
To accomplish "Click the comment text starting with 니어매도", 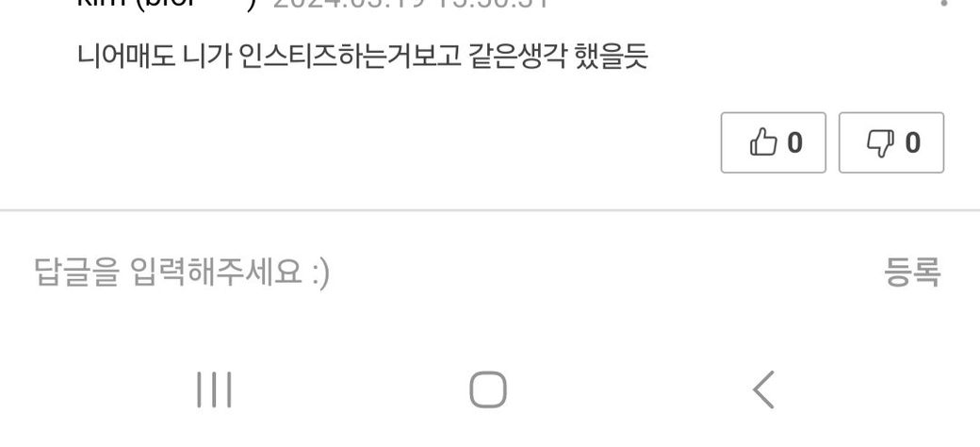I will [363, 57].
